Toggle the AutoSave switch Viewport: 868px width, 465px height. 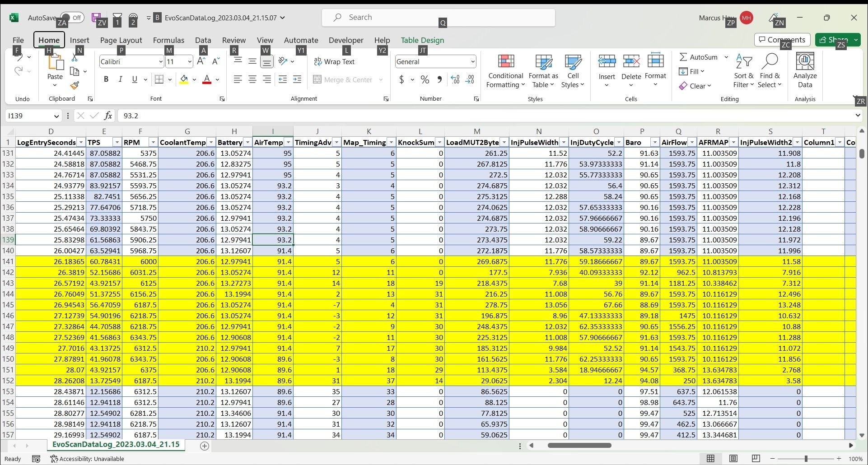click(x=72, y=18)
